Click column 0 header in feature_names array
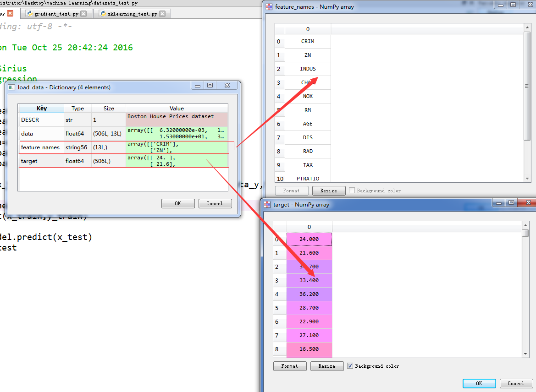The image size is (536, 392). [x=308, y=29]
